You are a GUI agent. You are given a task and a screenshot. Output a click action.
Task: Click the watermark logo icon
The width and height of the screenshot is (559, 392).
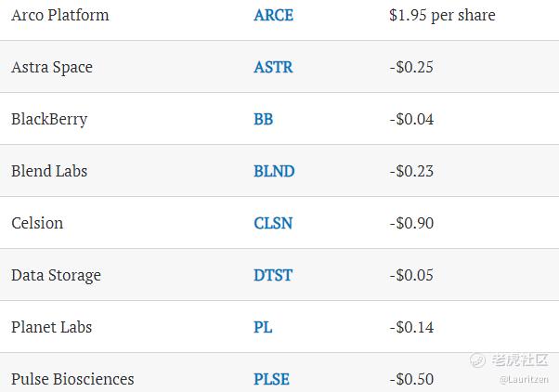(477, 359)
